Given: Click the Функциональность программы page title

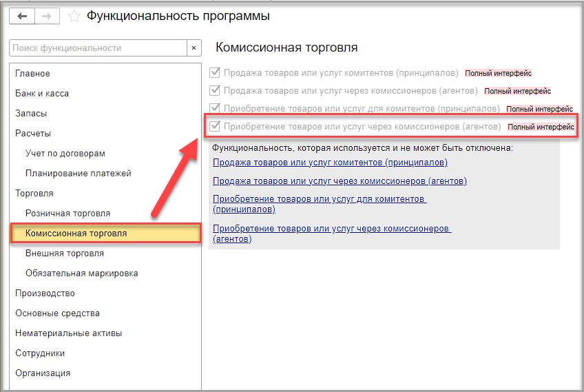Looking at the screenshot, I should [x=178, y=17].
